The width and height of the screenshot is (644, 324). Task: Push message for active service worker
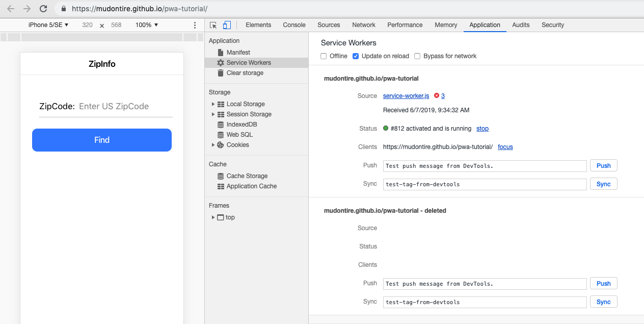click(604, 165)
